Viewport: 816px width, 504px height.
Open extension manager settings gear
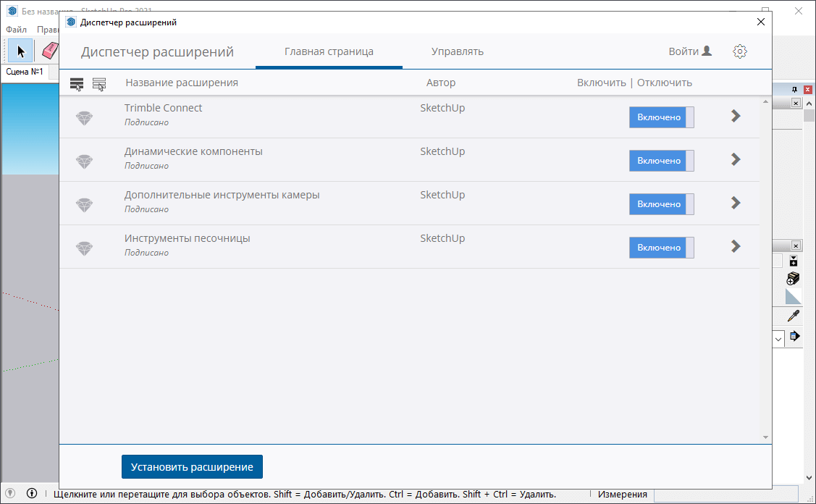tap(739, 51)
